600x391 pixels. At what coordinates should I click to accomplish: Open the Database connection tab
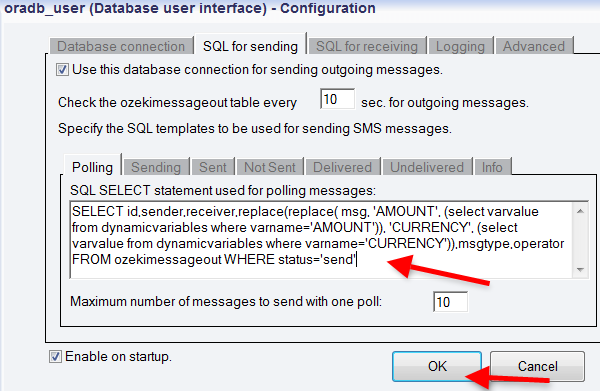(x=121, y=46)
